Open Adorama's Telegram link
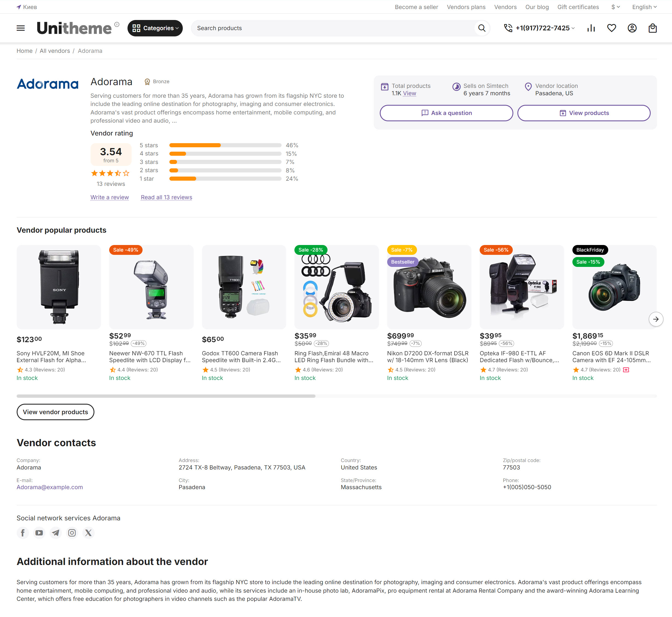 55,533
